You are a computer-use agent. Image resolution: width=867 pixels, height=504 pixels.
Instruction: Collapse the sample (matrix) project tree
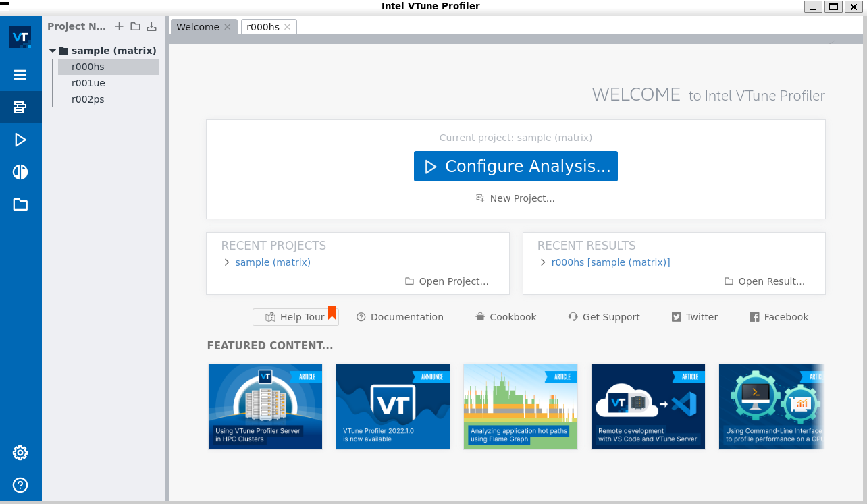pos(53,51)
